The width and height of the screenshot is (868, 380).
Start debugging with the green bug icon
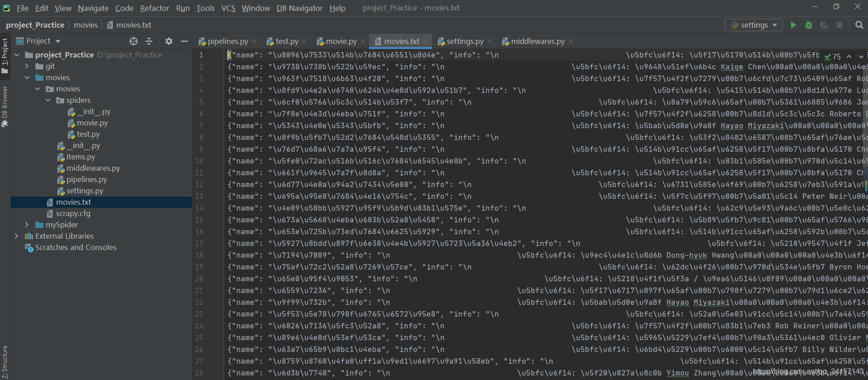(x=809, y=25)
